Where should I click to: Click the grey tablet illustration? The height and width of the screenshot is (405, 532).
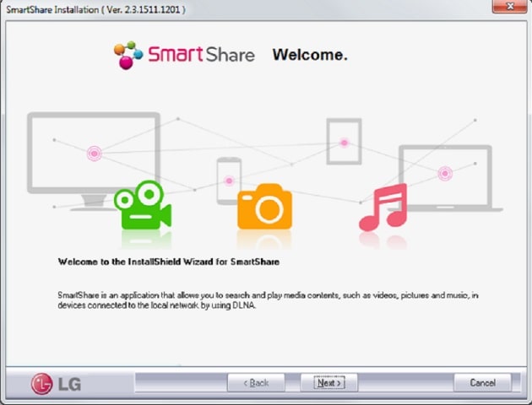344,141
